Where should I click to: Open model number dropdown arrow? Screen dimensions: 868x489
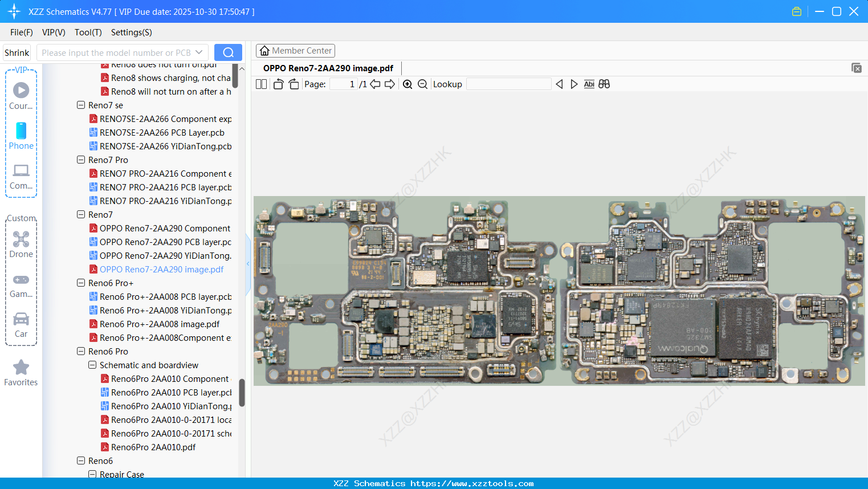coord(199,52)
